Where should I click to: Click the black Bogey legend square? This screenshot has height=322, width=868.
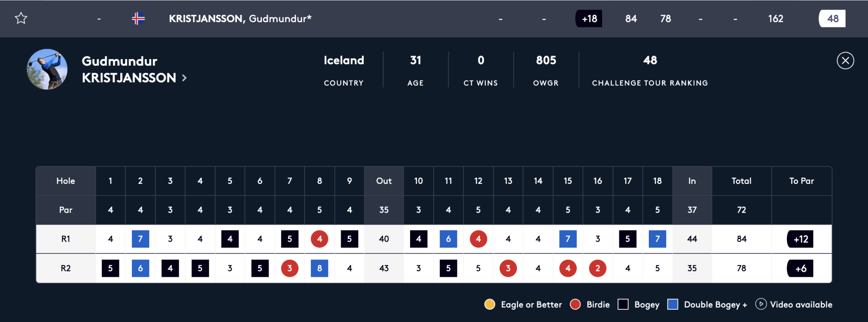623,304
